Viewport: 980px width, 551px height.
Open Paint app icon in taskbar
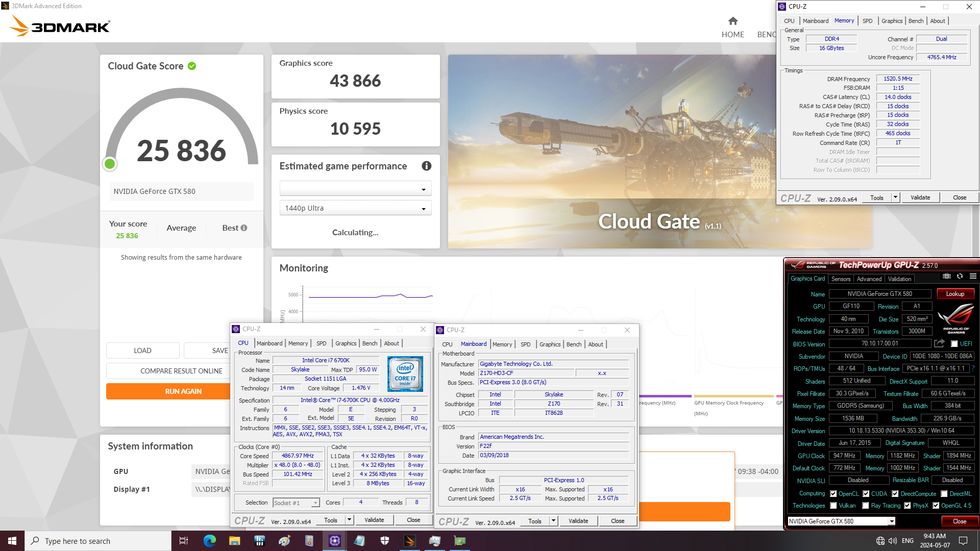[x=285, y=541]
